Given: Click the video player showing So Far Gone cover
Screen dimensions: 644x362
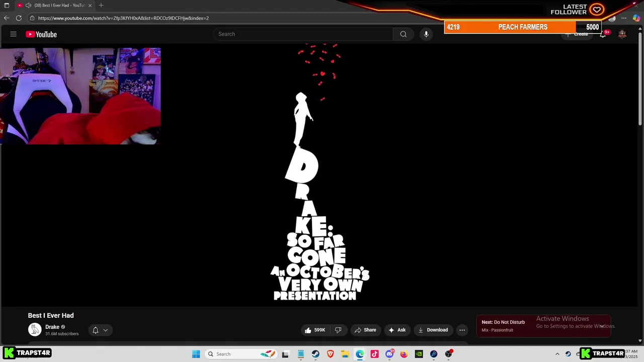Looking at the screenshot, I should coord(320,174).
